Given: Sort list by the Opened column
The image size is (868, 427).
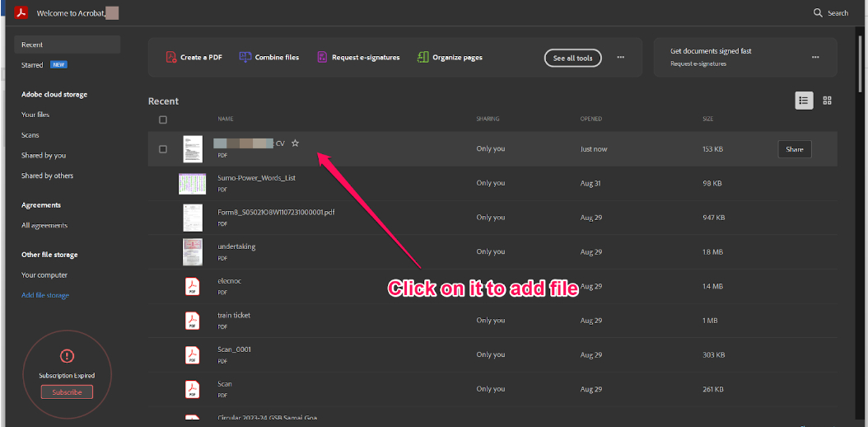Looking at the screenshot, I should coord(590,120).
